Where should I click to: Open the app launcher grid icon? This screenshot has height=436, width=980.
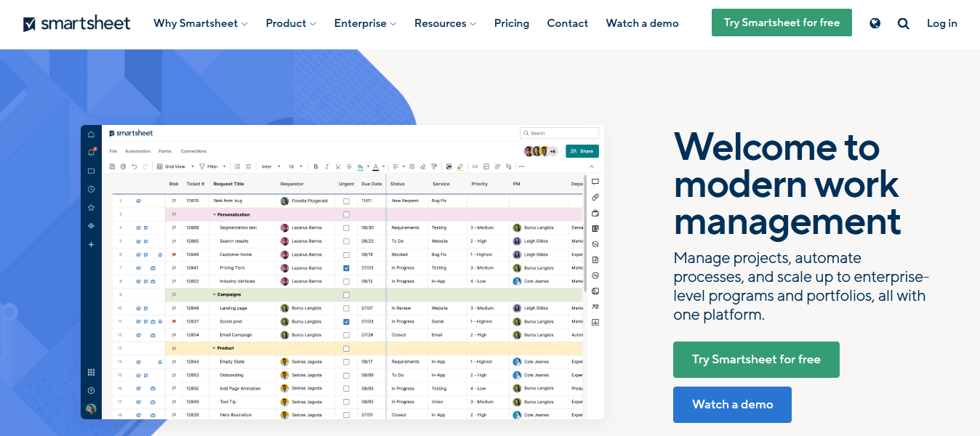[91, 372]
